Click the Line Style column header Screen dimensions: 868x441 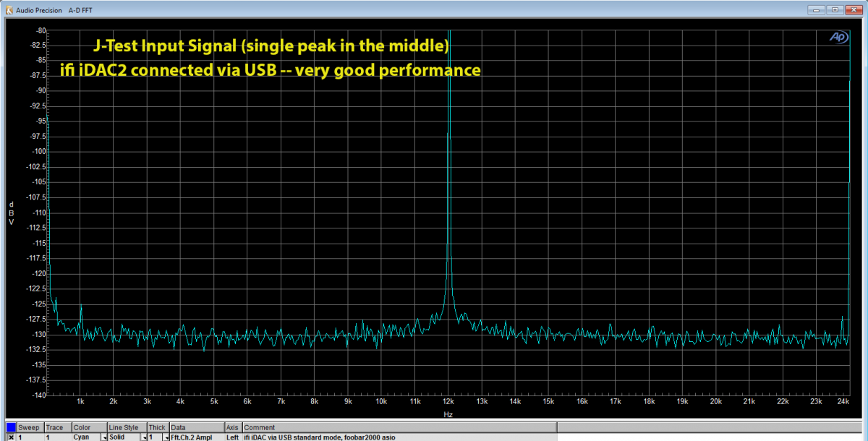(x=127, y=427)
